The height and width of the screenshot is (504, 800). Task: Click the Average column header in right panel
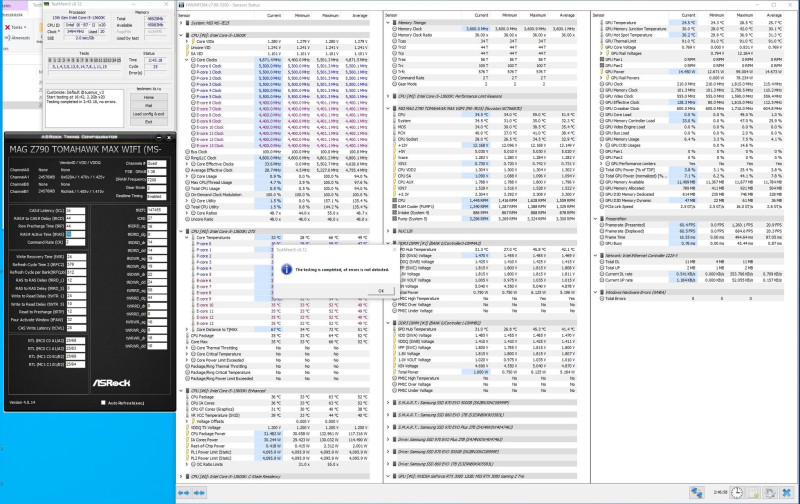774,15
